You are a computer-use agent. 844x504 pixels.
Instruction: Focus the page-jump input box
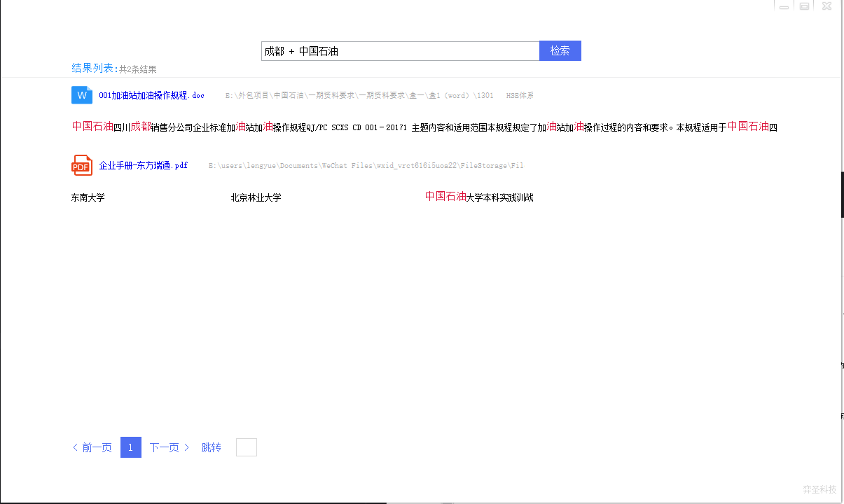tap(247, 447)
